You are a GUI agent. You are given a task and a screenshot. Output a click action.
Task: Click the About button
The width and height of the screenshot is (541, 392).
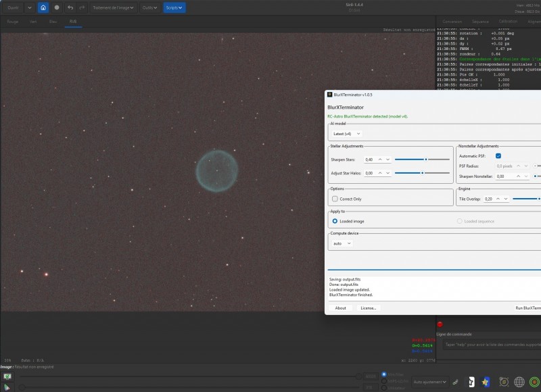tap(340, 308)
